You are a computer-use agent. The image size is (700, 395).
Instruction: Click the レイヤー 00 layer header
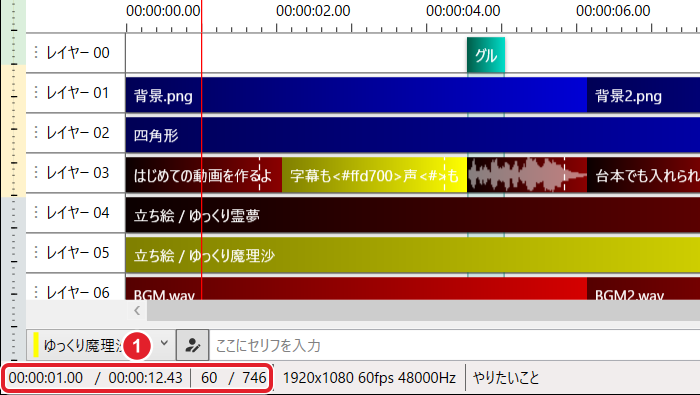pos(76,53)
